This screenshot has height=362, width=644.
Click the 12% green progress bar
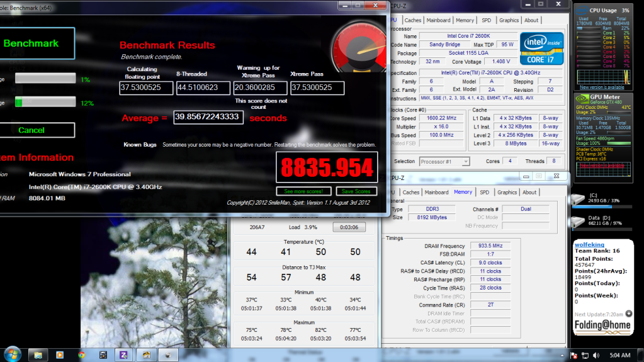45,102
